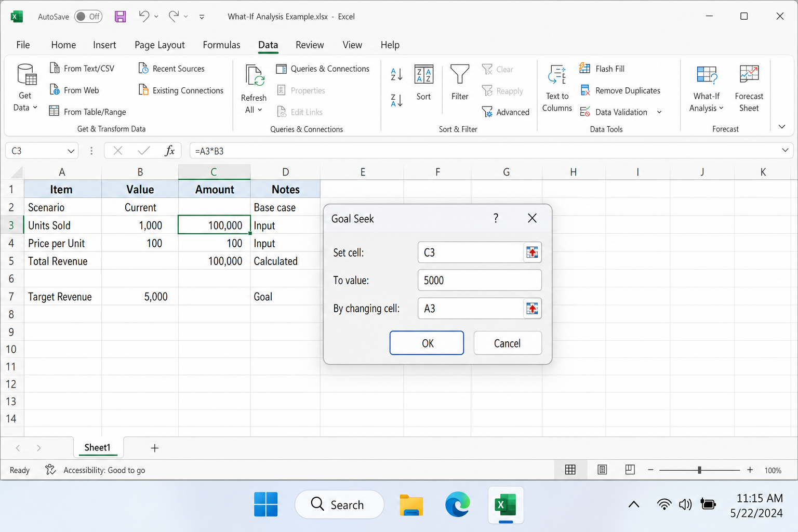Run Flash Fill
This screenshot has width=798, height=532.
(x=602, y=69)
